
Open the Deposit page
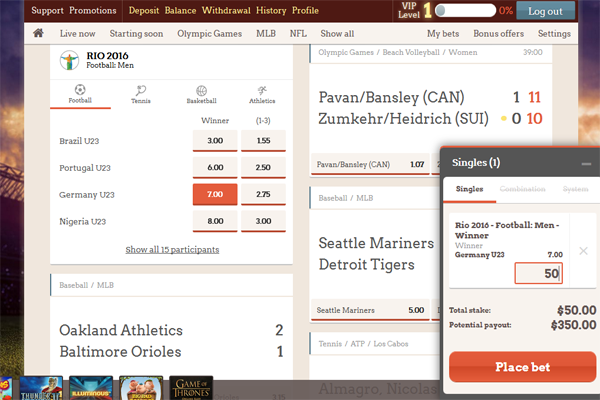click(x=144, y=10)
